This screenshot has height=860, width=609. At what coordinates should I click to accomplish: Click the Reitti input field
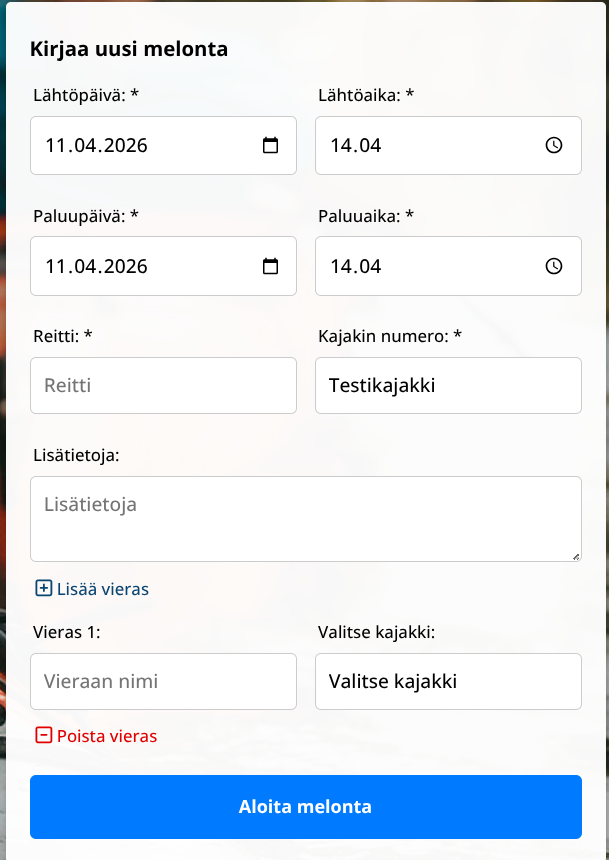[163, 385]
